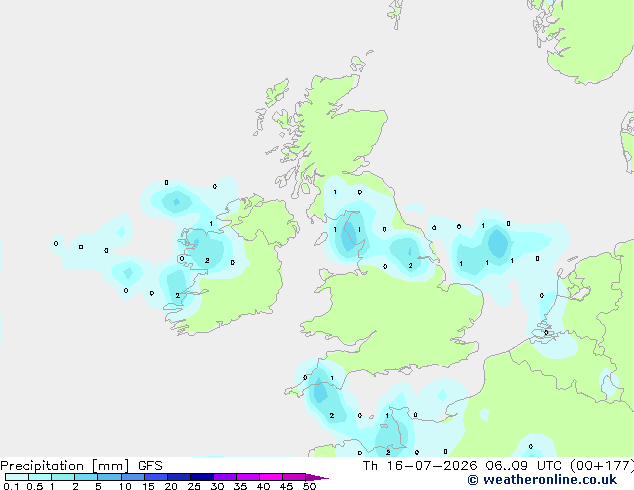Choose the 20–25 mm dark blue swatch
The width and height of the screenshot is (634, 490).
(179, 477)
